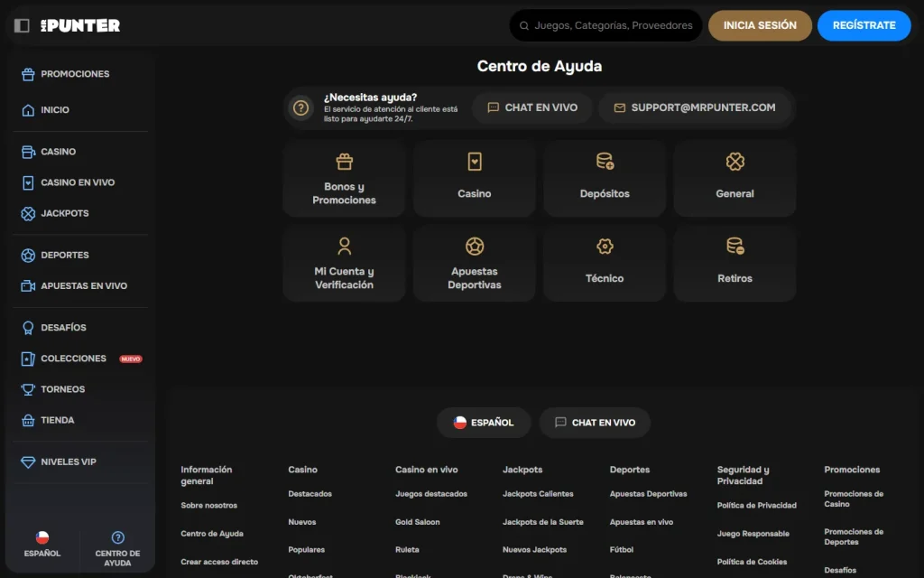Open the Promociones de Casino footer link
Screen dimensions: 924x578
[x=854, y=499]
